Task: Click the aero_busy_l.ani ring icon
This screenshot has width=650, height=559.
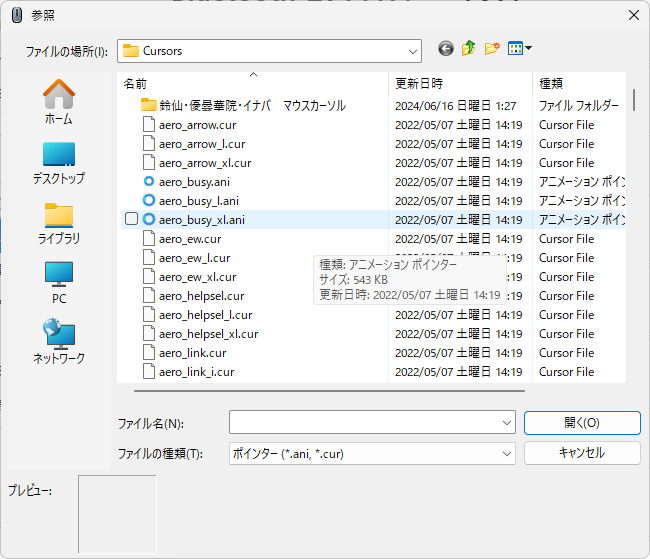Action: pyautogui.click(x=148, y=201)
